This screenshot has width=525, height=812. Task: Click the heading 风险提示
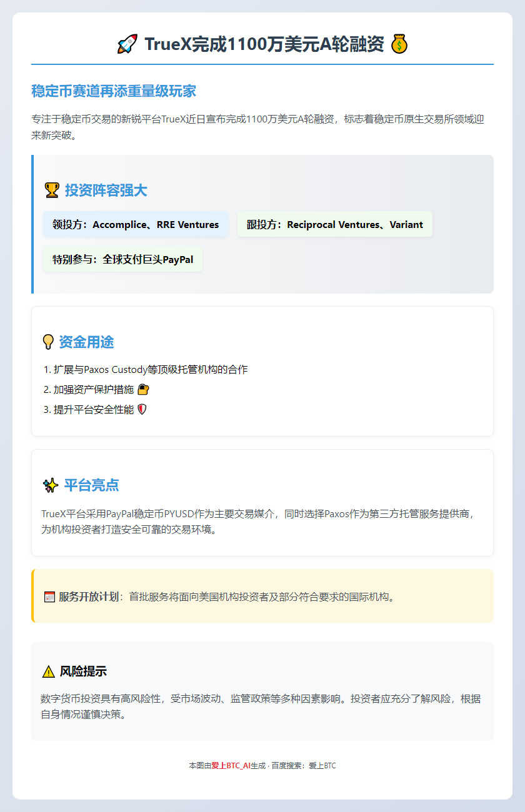point(83,671)
